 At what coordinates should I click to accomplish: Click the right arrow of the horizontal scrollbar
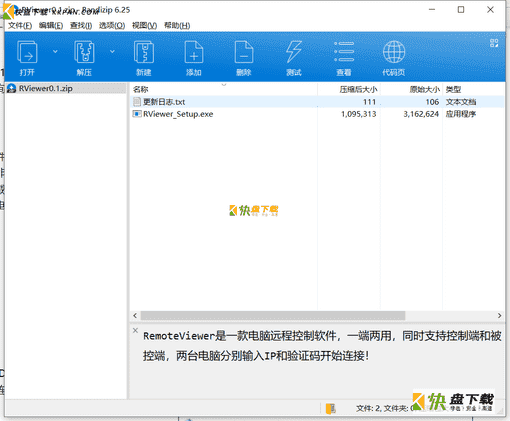coord(499,315)
